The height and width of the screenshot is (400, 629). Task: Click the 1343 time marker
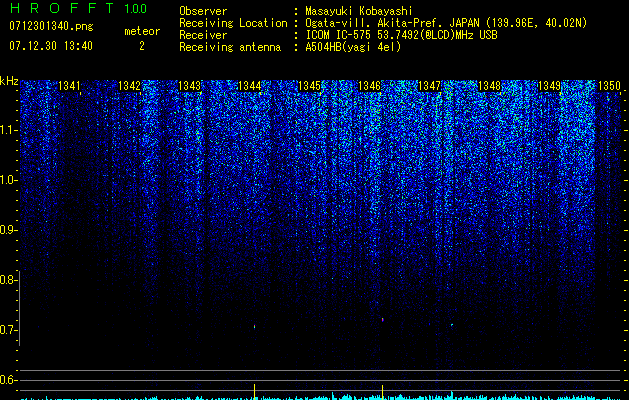pyautogui.click(x=189, y=86)
